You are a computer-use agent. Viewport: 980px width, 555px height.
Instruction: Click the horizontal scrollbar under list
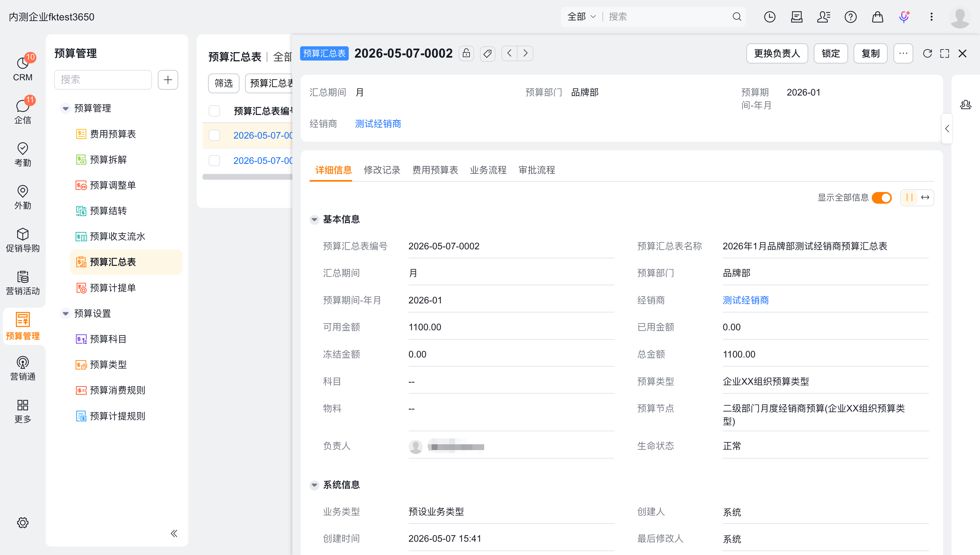click(x=247, y=177)
